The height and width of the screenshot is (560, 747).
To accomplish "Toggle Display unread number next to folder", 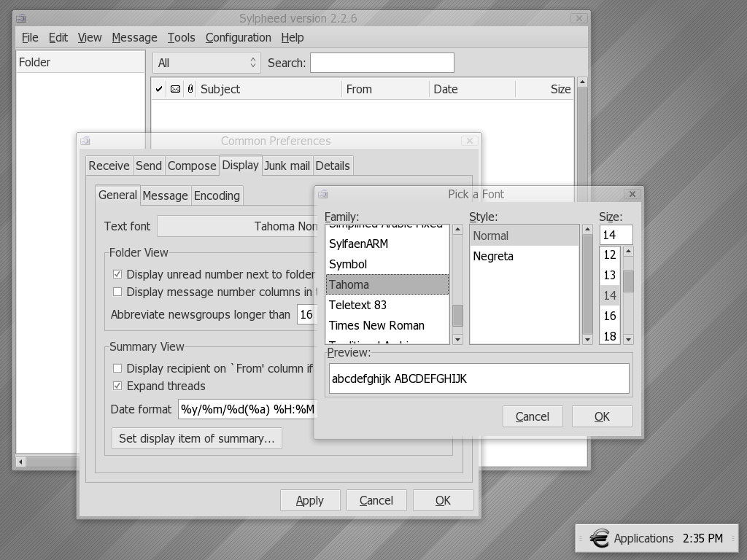I will tap(117, 274).
